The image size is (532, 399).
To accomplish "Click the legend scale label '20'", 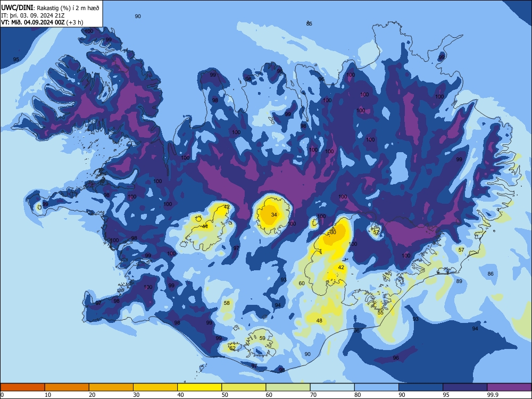I will click(92, 395).
